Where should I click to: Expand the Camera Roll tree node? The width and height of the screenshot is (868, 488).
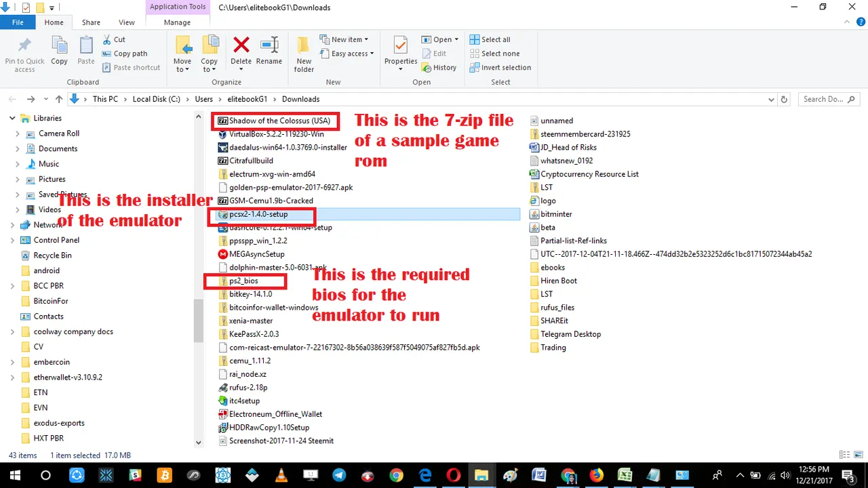tap(18, 134)
